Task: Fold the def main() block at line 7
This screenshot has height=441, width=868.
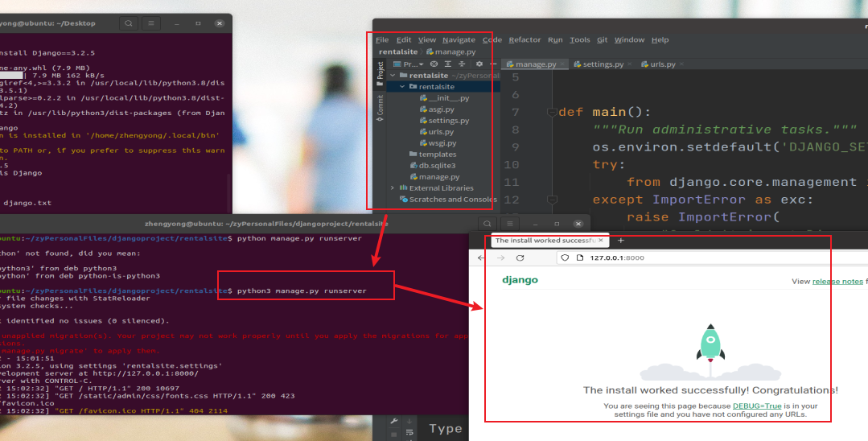Action: 552,113
